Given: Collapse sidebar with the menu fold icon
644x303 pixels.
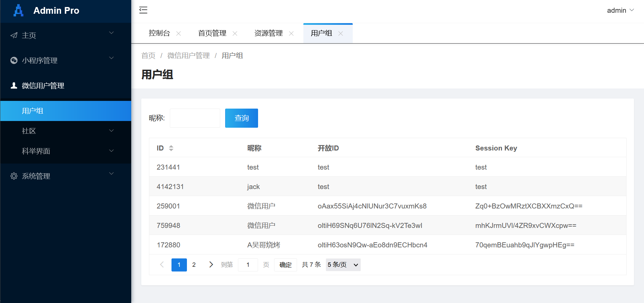Looking at the screenshot, I should (143, 10).
